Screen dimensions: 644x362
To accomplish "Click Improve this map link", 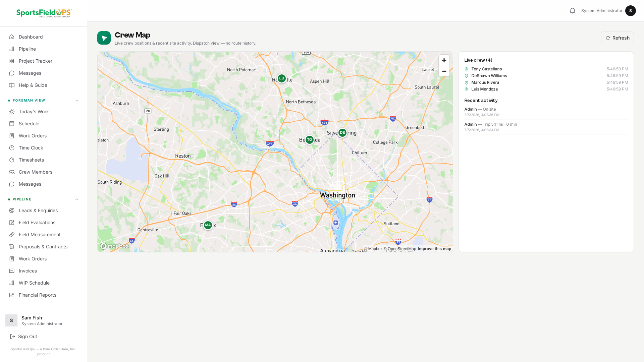I will coord(434,249).
